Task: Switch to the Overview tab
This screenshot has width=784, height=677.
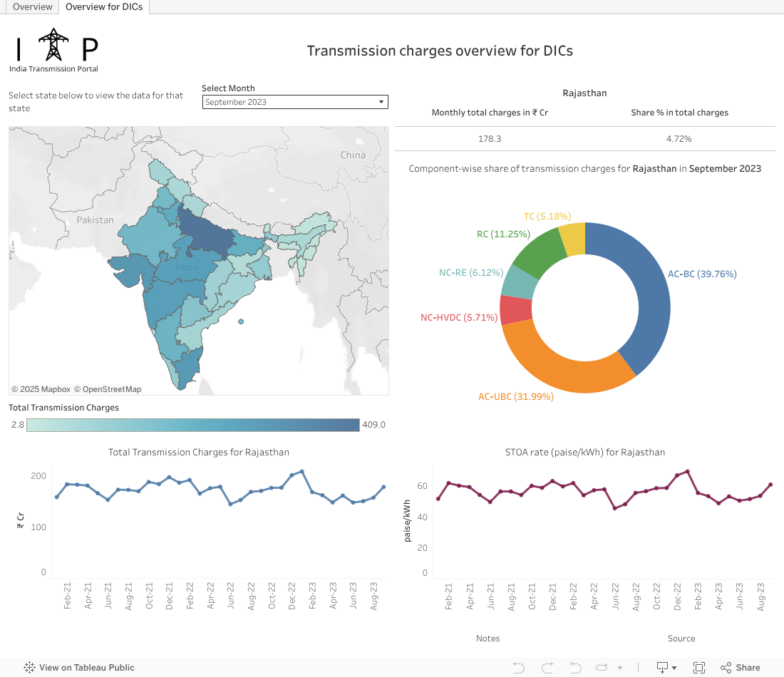Action: pos(33,7)
